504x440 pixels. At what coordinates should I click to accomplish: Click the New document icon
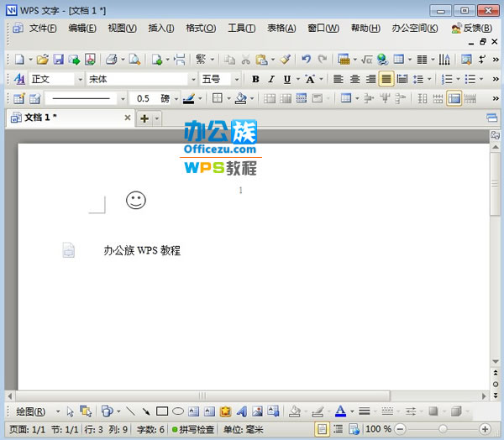19,60
